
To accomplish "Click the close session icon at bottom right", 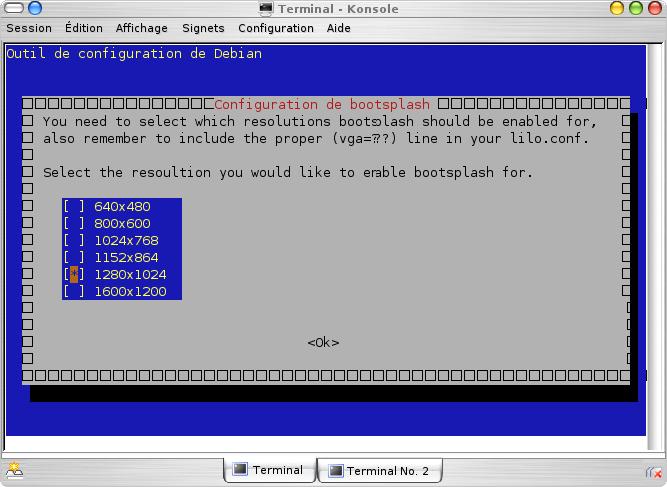I will [x=653, y=471].
